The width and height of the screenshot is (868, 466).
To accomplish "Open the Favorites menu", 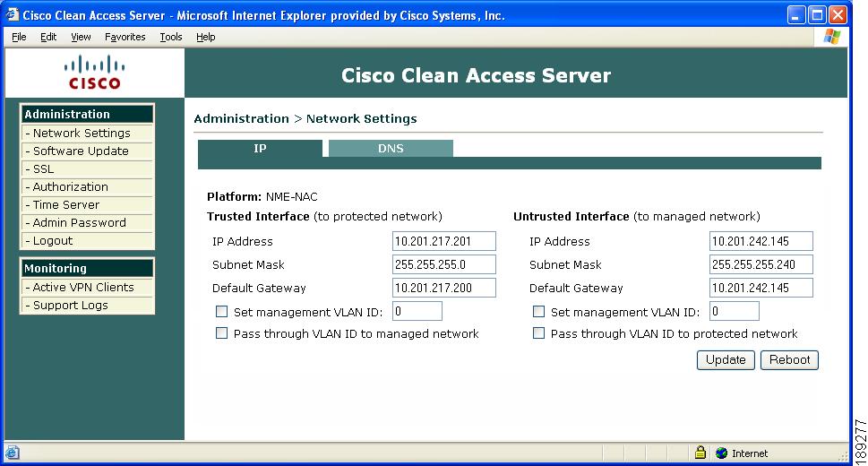I will 125,37.
